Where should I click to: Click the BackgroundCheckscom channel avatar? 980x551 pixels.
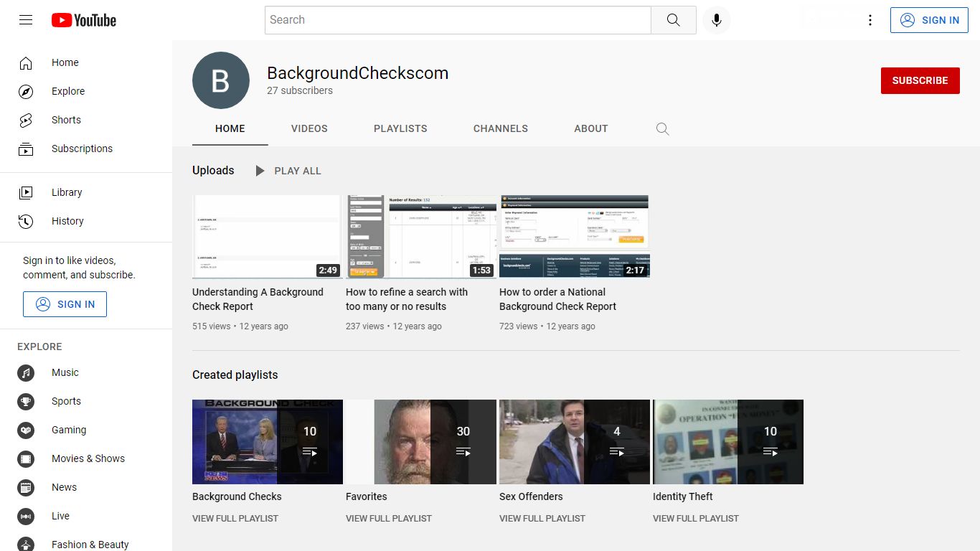(221, 80)
